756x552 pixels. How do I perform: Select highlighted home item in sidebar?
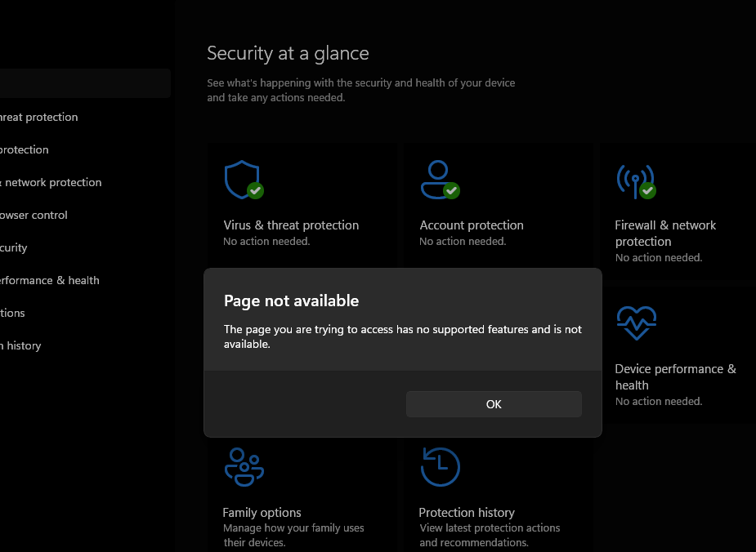tap(85, 83)
